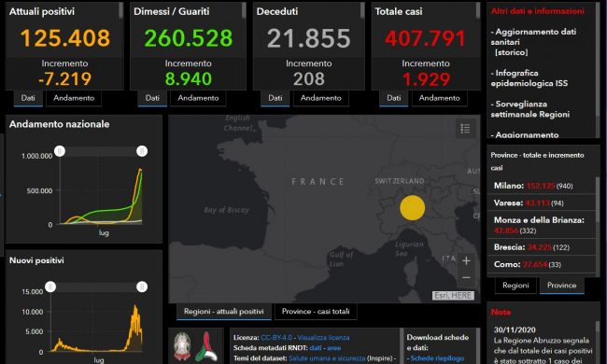Open the Regioni list tab
This screenshot has height=364, width=607.
[515, 286]
